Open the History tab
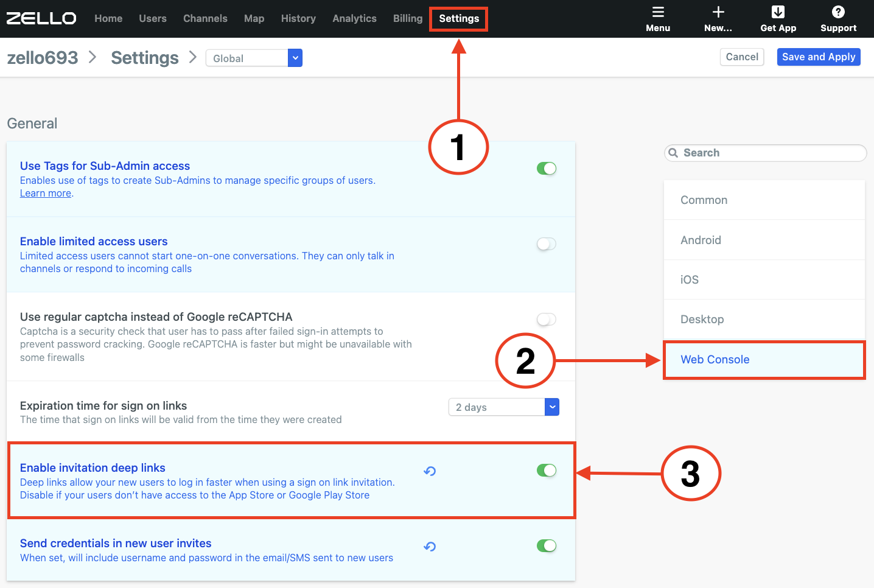Screen dimensions: 874x588 point(298,18)
